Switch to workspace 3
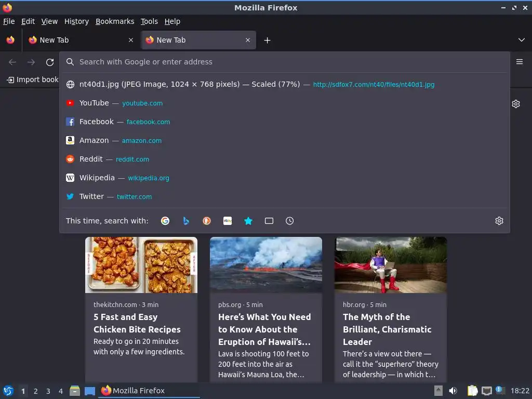This screenshot has height=399, width=532. 48,391
